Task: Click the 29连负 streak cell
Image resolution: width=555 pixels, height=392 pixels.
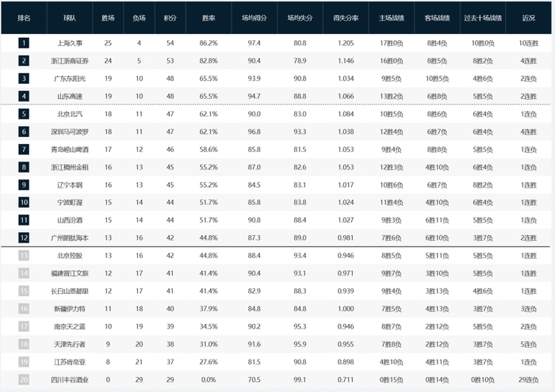Action: pyautogui.click(x=528, y=379)
